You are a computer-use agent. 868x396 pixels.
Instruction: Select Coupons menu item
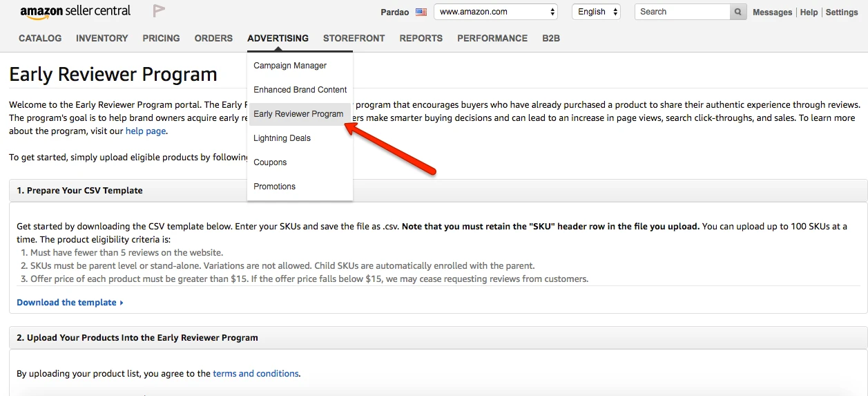click(300, 162)
